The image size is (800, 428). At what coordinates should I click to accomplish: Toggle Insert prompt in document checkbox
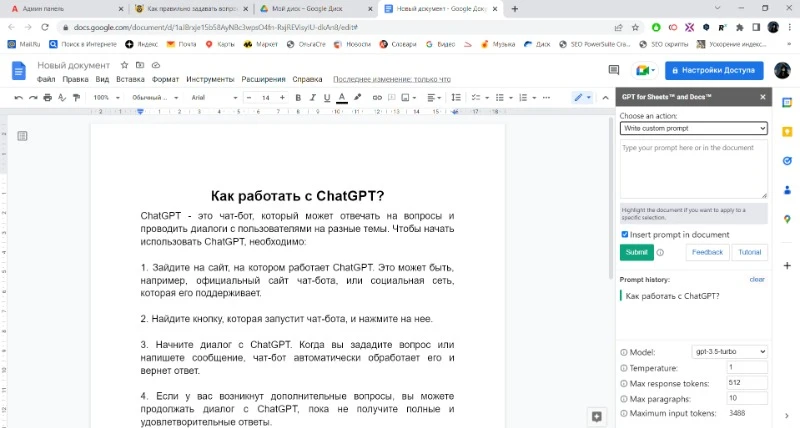(x=624, y=235)
